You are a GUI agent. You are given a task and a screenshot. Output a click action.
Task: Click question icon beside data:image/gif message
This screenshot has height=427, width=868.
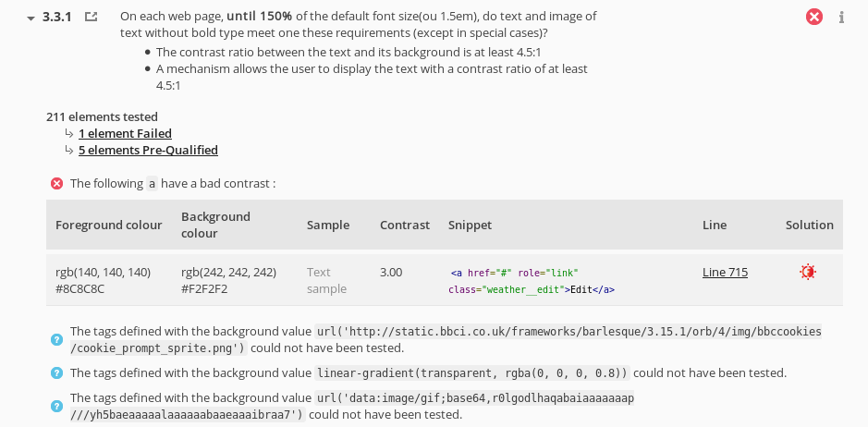point(56,406)
